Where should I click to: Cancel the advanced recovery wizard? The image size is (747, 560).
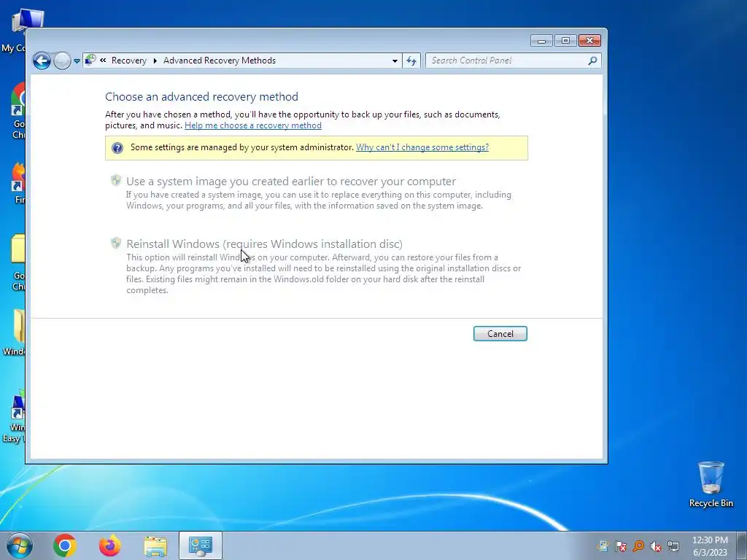pos(500,334)
